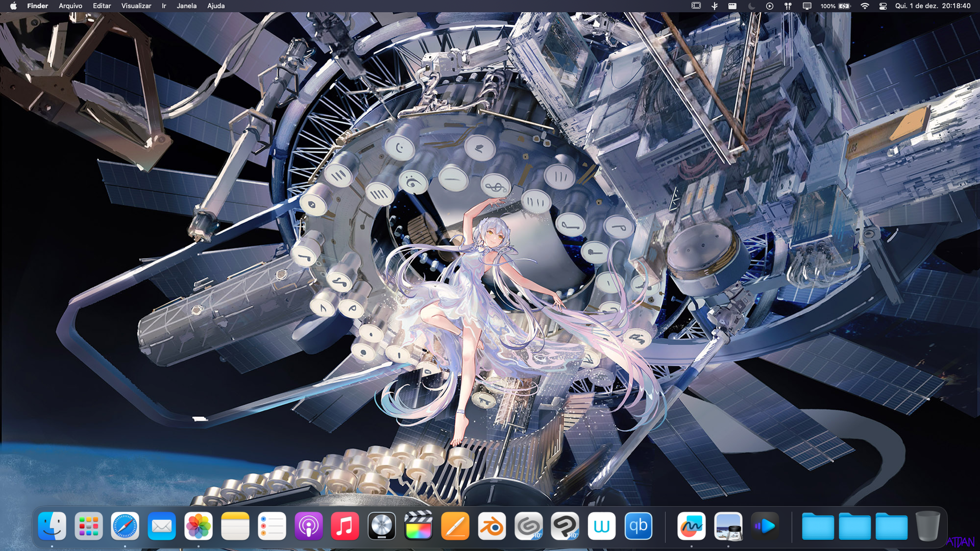
Task: Open Launchpad from the Dock
Action: click(x=89, y=526)
